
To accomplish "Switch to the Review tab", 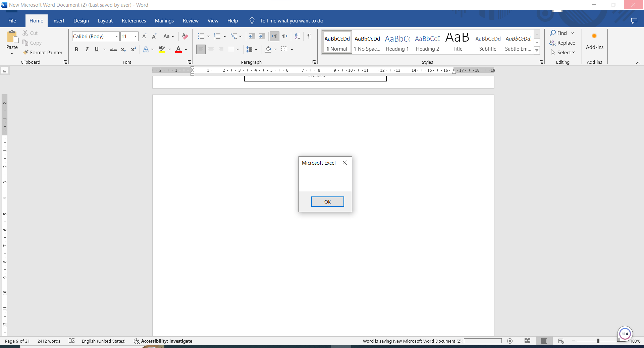I will click(x=191, y=21).
